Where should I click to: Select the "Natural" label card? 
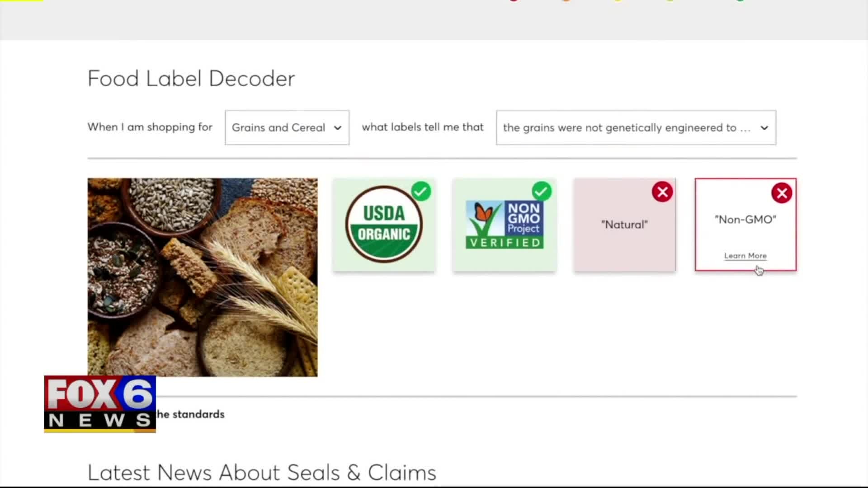[x=625, y=225]
